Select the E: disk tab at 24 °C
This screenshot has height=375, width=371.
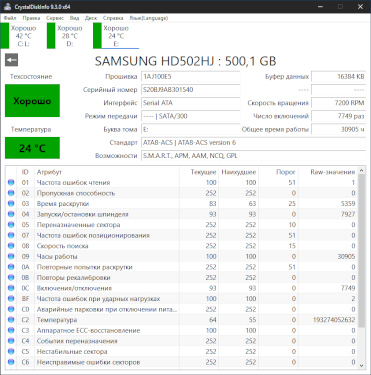[x=116, y=36]
